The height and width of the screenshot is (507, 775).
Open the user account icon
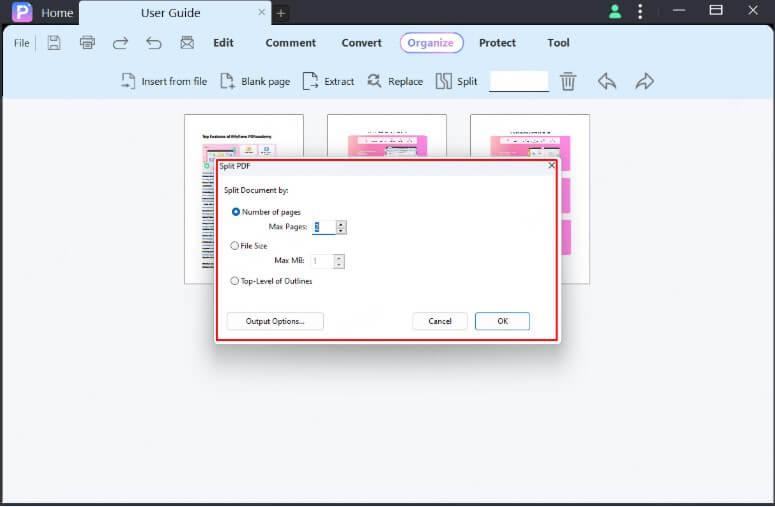coord(615,11)
